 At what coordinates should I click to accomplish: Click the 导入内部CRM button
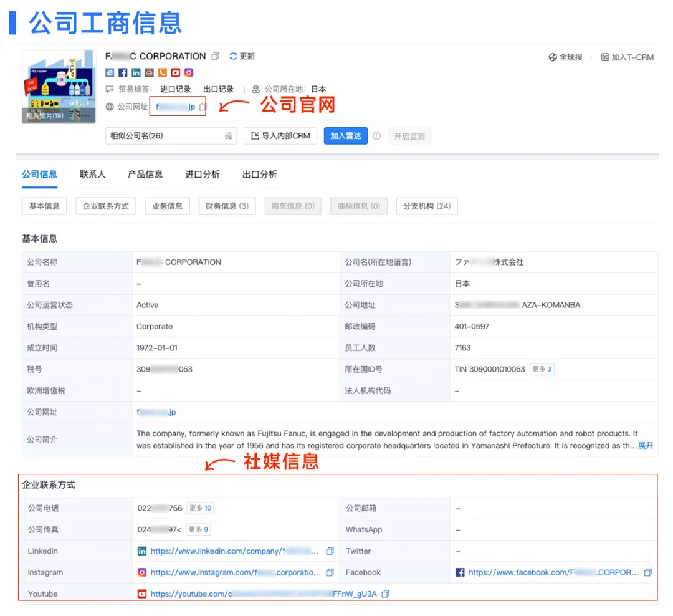tap(280, 136)
